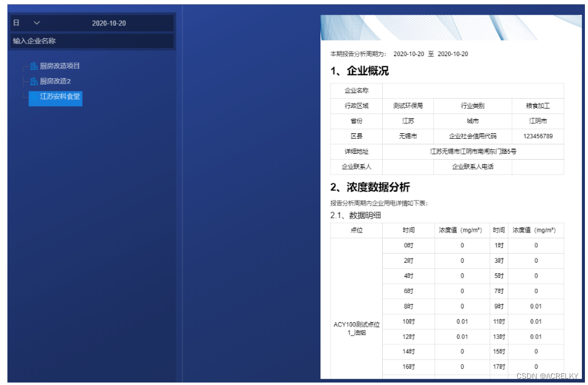588x385 pixels.
Task: Click the 点位 column header
Action: [x=356, y=230]
